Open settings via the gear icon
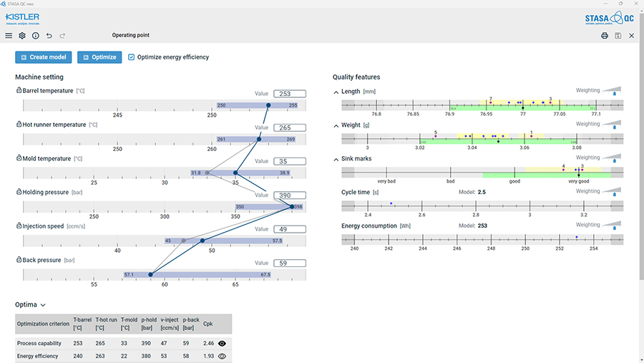Image resolution: width=644 pixels, height=363 pixels. click(22, 35)
